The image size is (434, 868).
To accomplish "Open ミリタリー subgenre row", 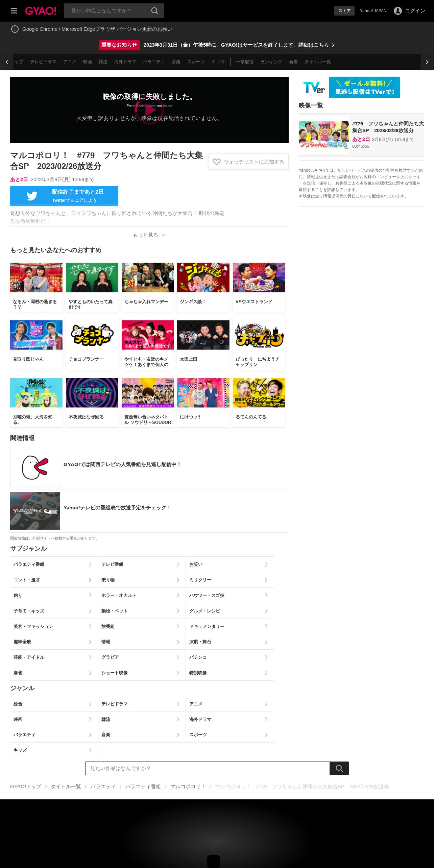I will point(230,580).
